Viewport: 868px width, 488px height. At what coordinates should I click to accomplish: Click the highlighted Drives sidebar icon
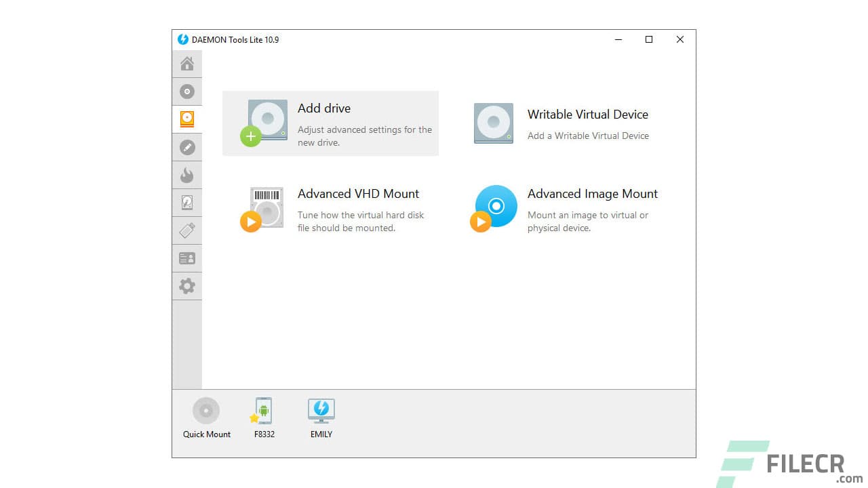186,119
